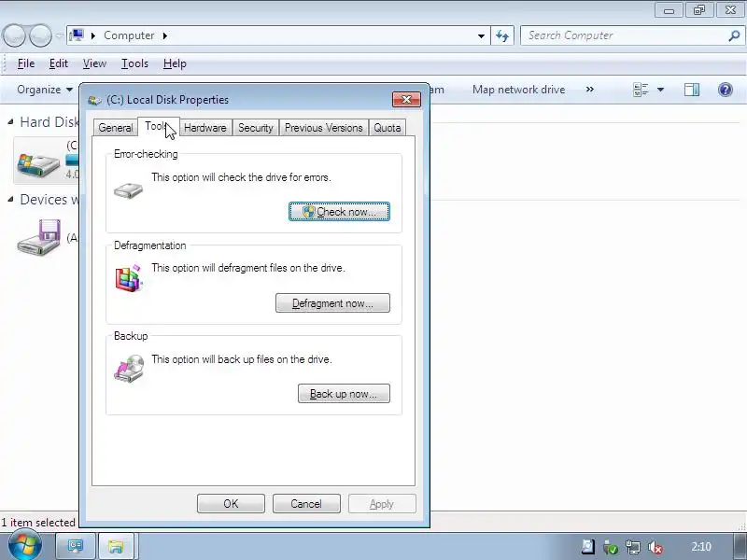Open the Hardware tab
This screenshot has width=747, height=560.
click(x=205, y=128)
